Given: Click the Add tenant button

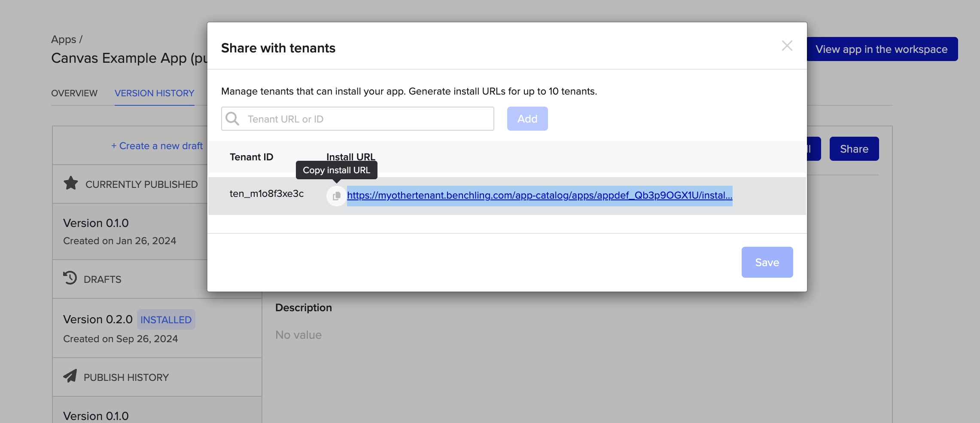Looking at the screenshot, I should [527, 119].
